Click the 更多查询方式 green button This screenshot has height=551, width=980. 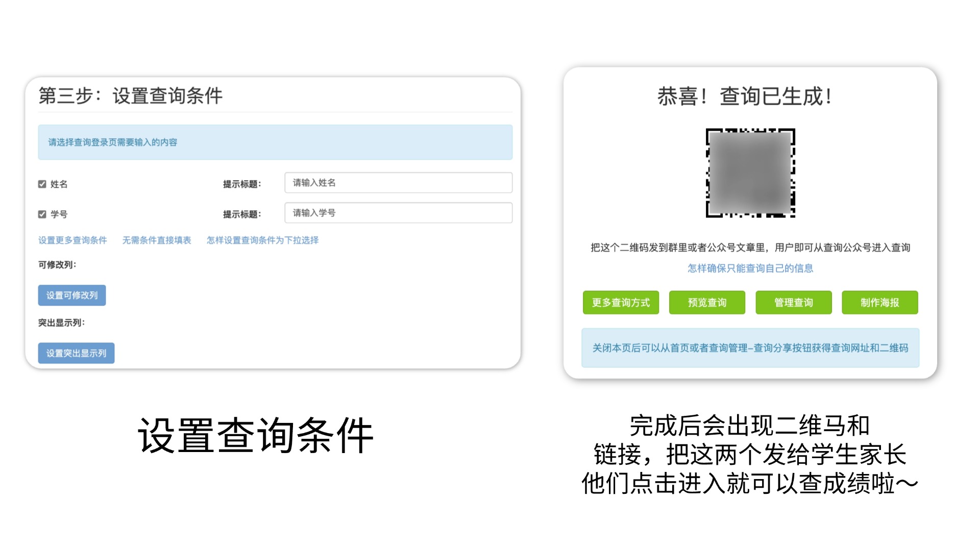coord(621,303)
